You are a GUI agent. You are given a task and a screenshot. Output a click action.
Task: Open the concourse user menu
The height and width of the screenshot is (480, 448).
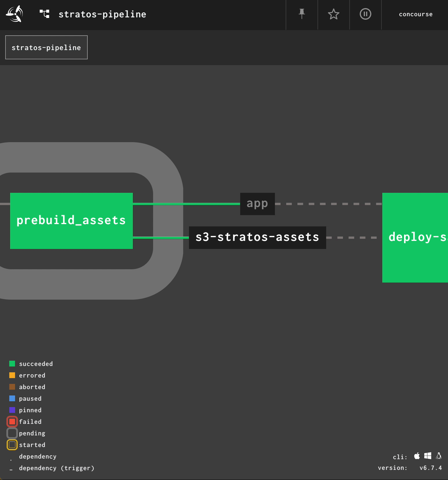coord(416,14)
